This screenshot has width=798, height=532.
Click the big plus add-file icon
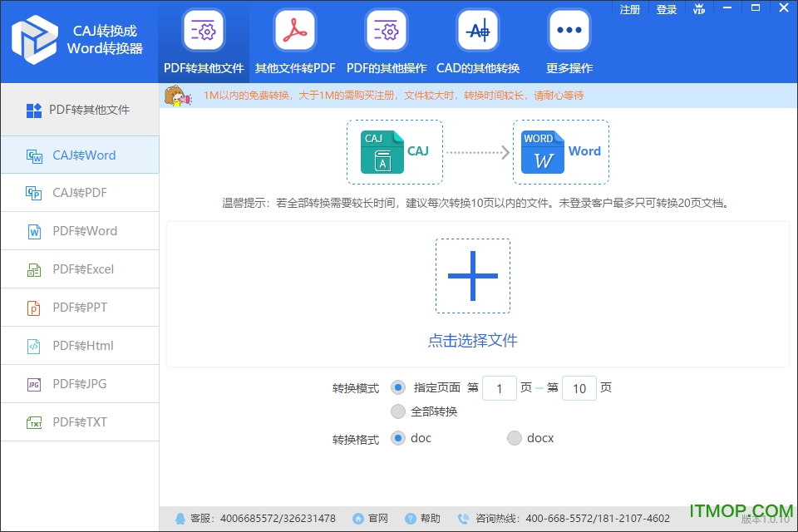point(472,276)
